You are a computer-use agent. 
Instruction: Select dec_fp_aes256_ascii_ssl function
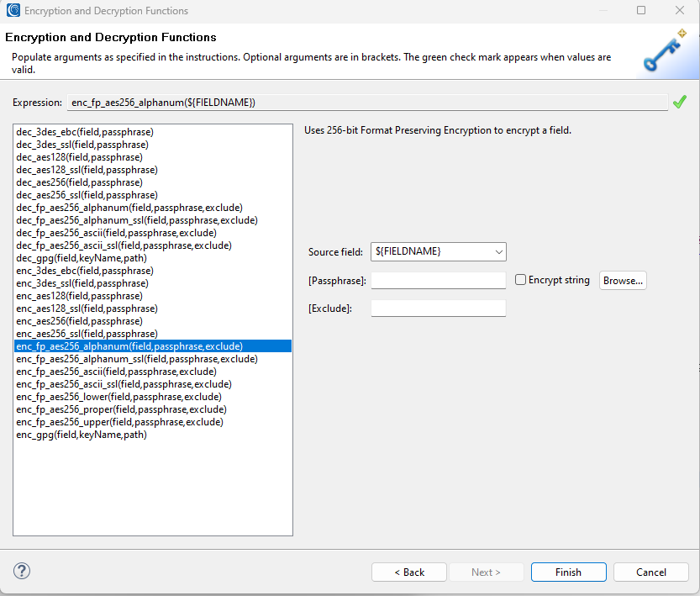pos(124,245)
